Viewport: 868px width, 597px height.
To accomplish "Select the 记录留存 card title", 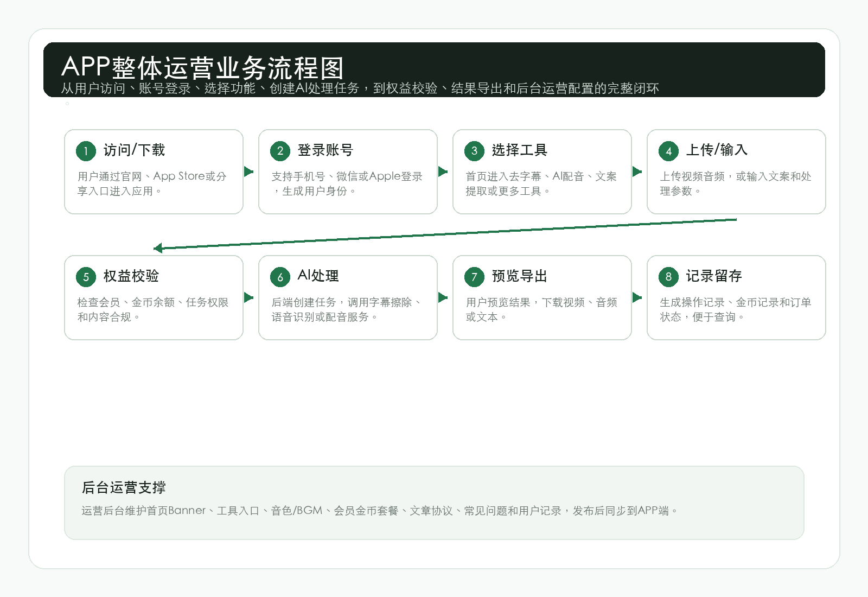I will tap(713, 276).
